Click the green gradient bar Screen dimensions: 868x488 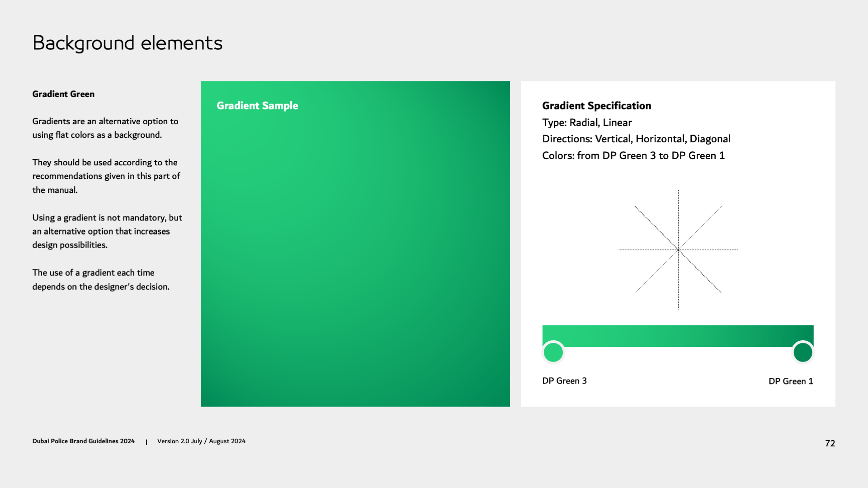678,336
